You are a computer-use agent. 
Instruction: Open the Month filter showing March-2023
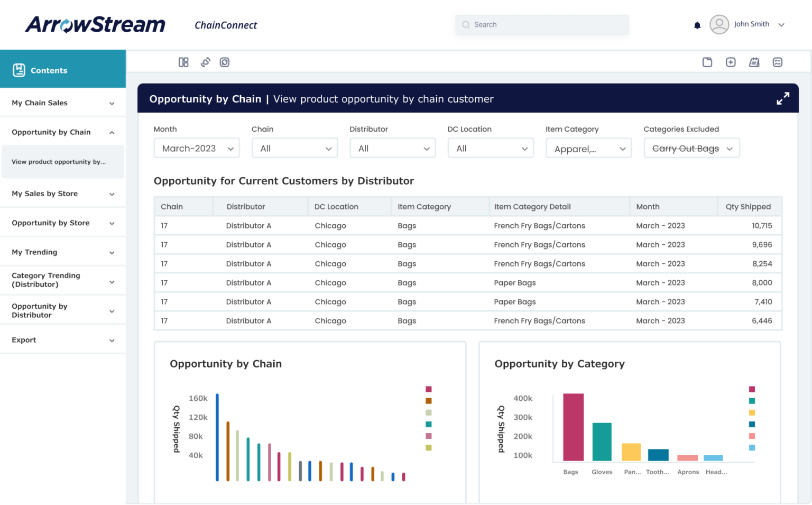[196, 148]
